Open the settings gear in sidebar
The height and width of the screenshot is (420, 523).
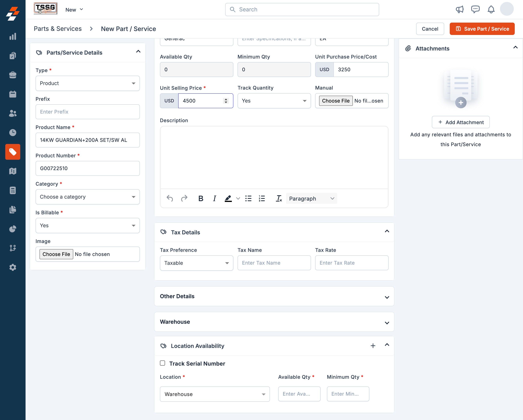(13, 267)
